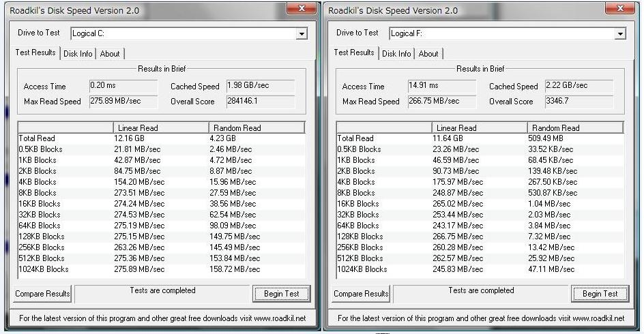
Task: Select Total Read row label in Logical C window
Action: 37,138
